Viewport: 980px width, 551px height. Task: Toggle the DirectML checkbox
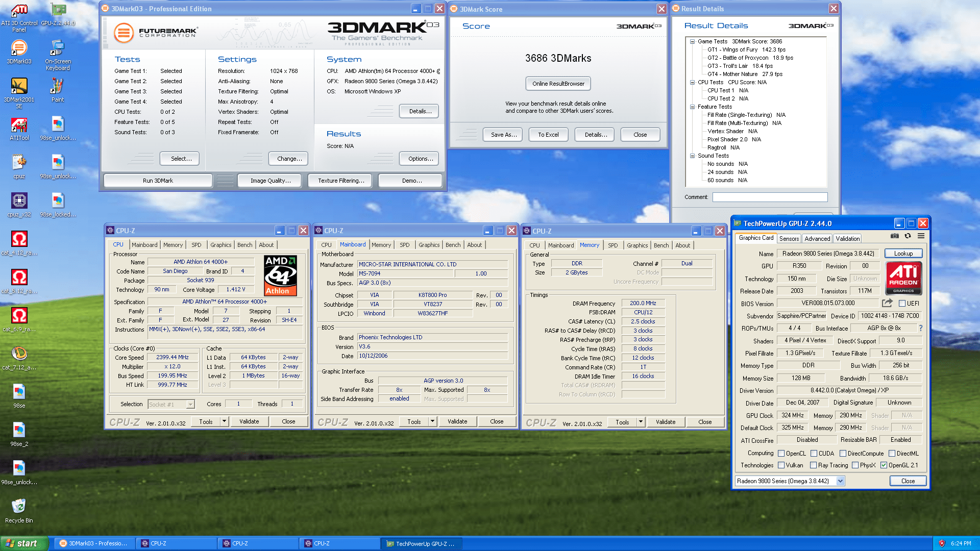892,454
